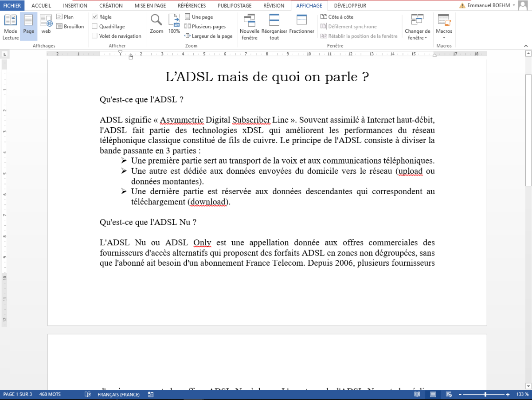532x400 pixels.
Task: Click zoom out minus button
Action: [461, 394]
